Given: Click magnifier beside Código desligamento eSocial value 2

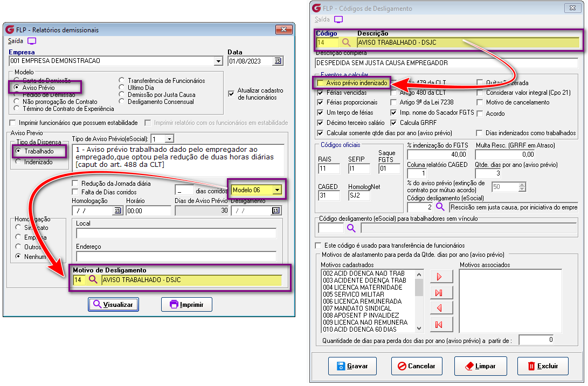Looking at the screenshot, I should pyautogui.click(x=440, y=207).
